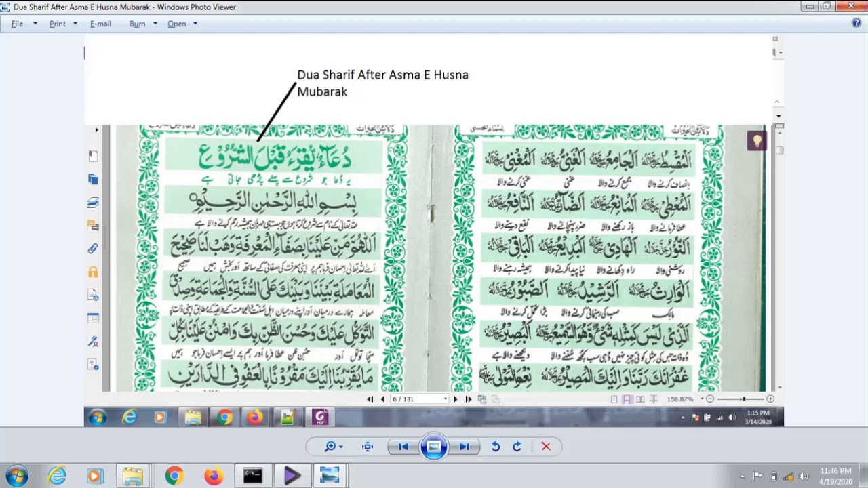The height and width of the screenshot is (488, 868).
Task: Open the blue copy pages sidebar icon
Action: 93,179
